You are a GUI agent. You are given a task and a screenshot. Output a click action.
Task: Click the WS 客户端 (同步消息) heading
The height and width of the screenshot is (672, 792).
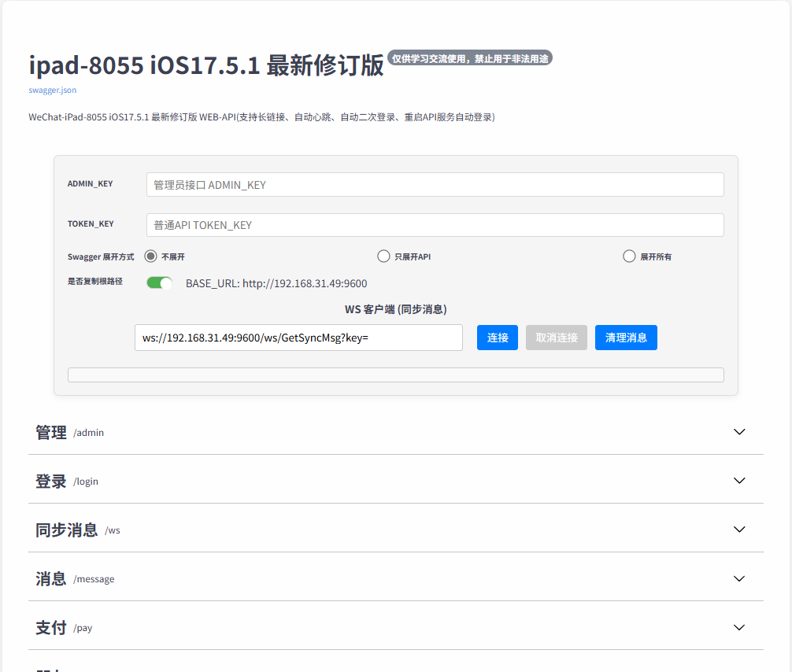click(395, 309)
